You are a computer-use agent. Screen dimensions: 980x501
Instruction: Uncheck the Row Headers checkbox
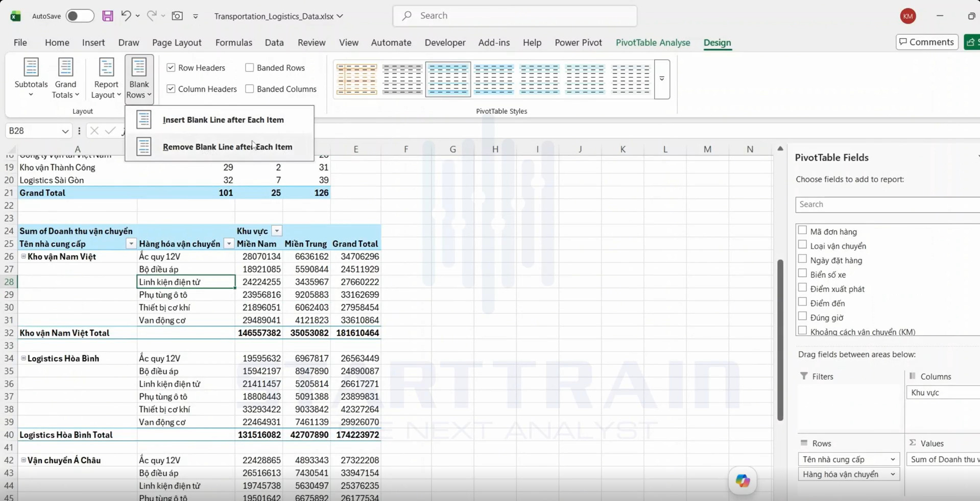pyautogui.click(x=171, y=67)
